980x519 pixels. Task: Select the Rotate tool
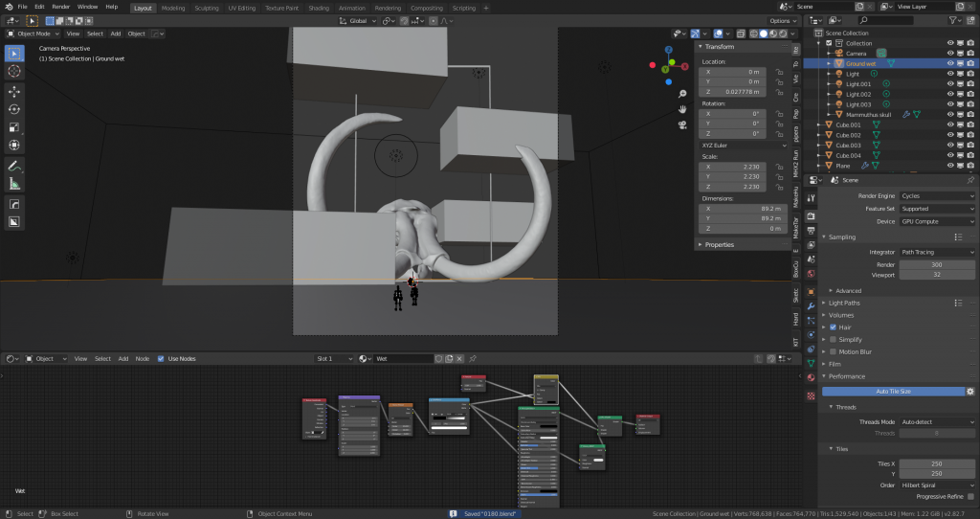14,109
